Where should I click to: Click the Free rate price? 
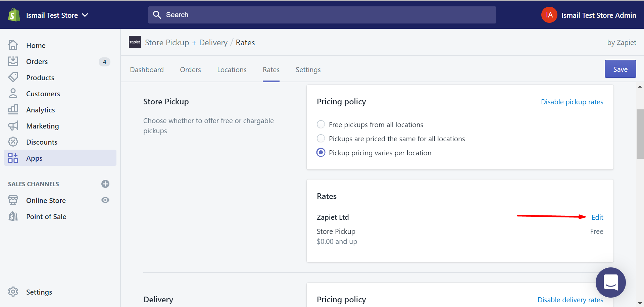coord(597,232)
